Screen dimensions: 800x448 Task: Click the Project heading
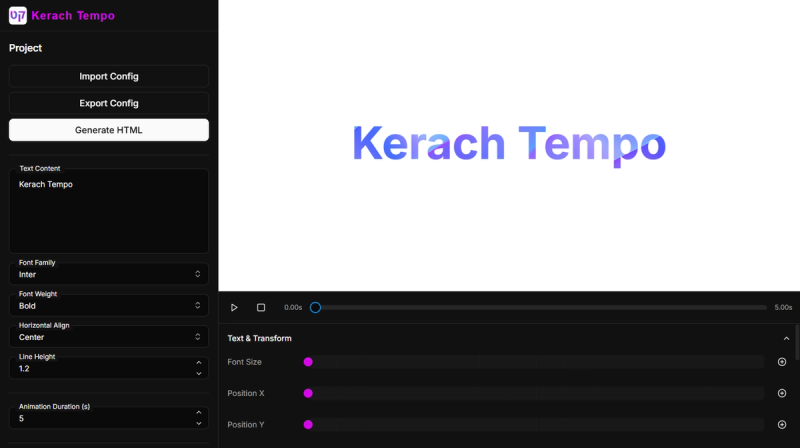[26, 48]
